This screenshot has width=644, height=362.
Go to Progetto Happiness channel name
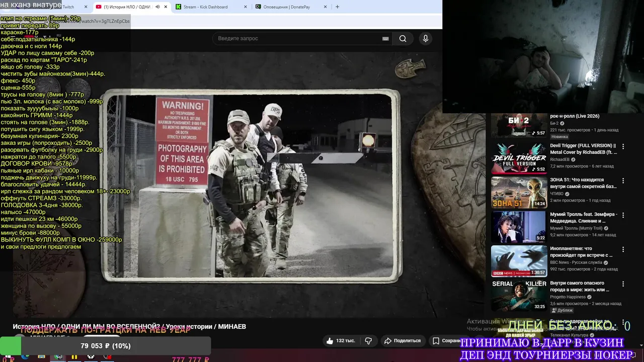tap(568, 297)
